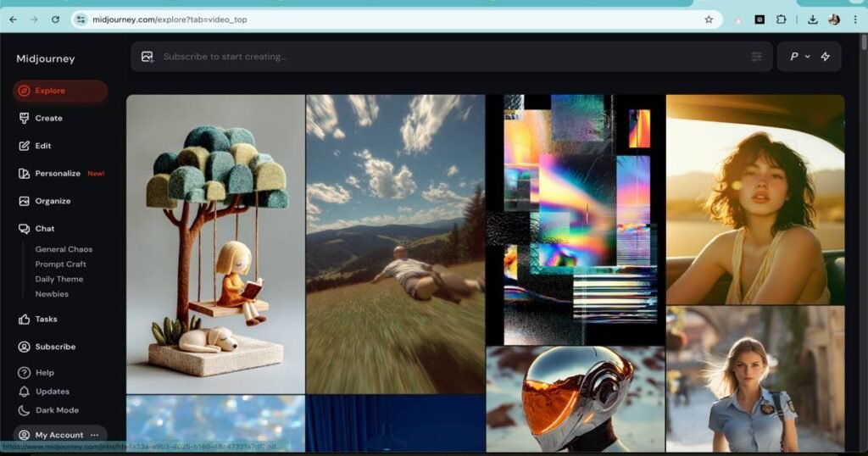Open the General Chaos chat room

[x=64, y=249]
